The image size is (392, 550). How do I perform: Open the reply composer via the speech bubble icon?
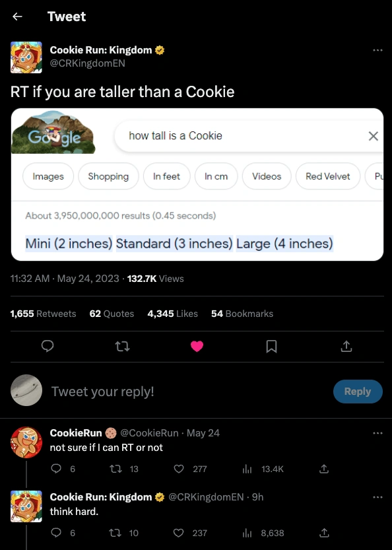pos(48,346)
